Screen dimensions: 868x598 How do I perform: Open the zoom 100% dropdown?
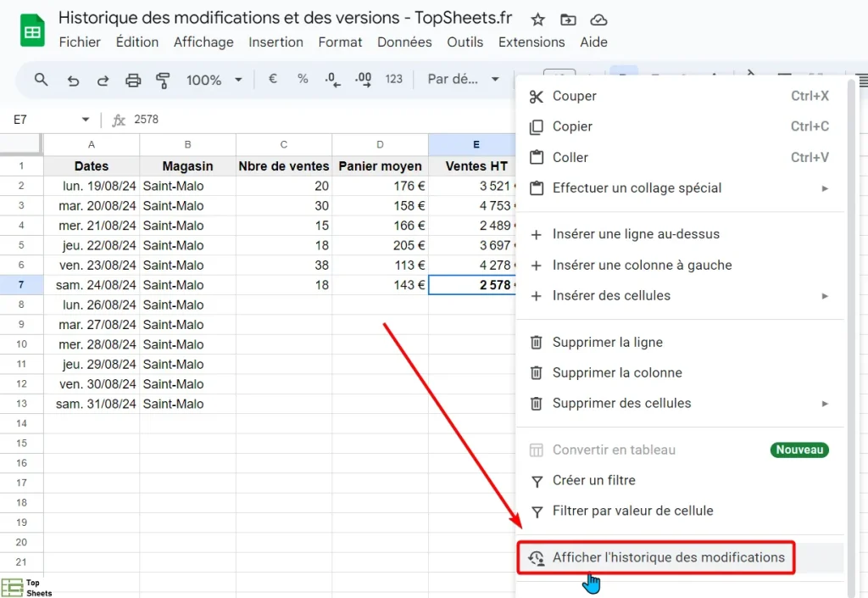(x=214, y=80)
